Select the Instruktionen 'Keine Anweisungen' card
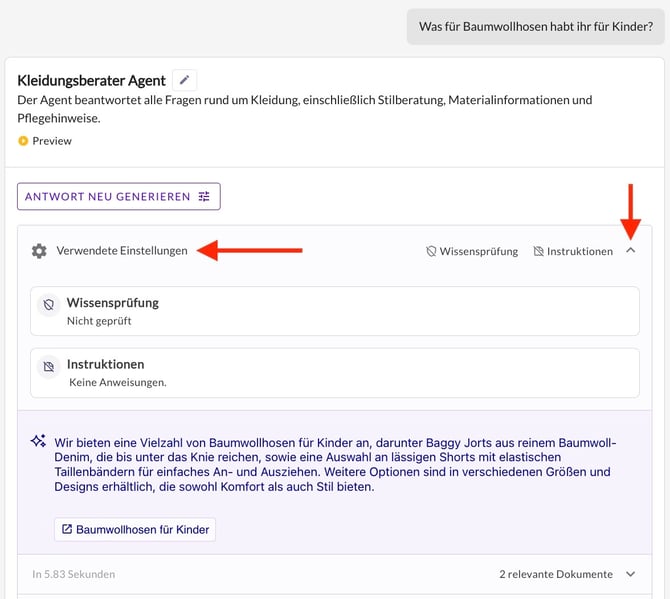 pos(334,372)
